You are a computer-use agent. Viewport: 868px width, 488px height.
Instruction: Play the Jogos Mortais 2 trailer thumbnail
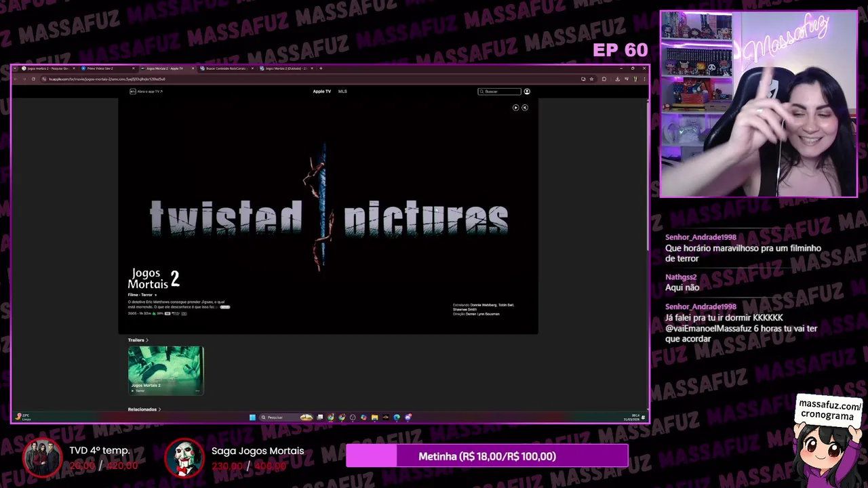click(165, 370)
